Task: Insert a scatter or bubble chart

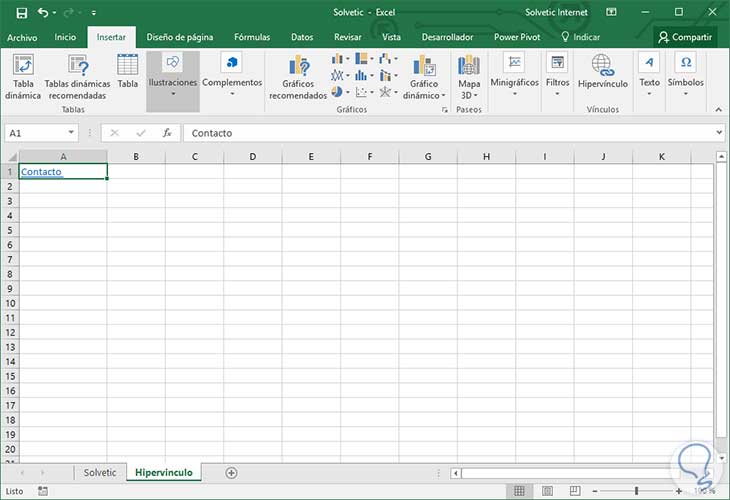Action: click(364, 92)
